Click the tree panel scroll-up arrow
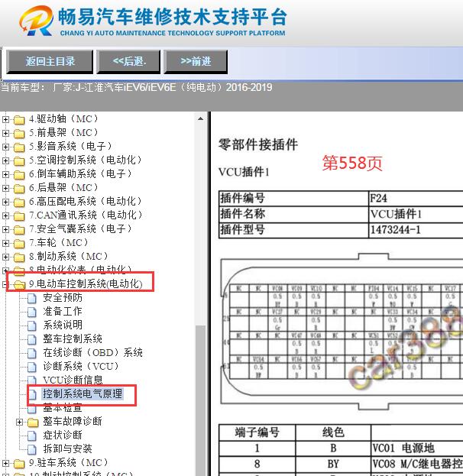This screenshot has height=476, width=463. (x=200, y=119)
